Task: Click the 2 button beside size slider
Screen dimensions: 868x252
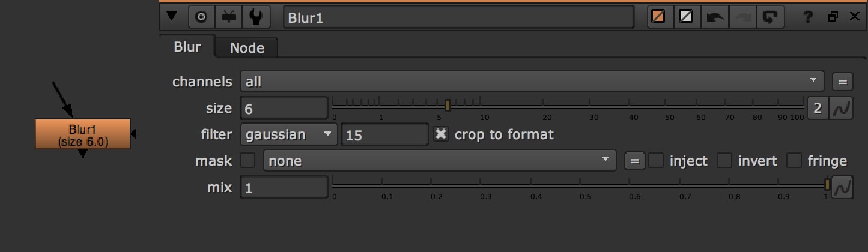Action: click(817, 109)
